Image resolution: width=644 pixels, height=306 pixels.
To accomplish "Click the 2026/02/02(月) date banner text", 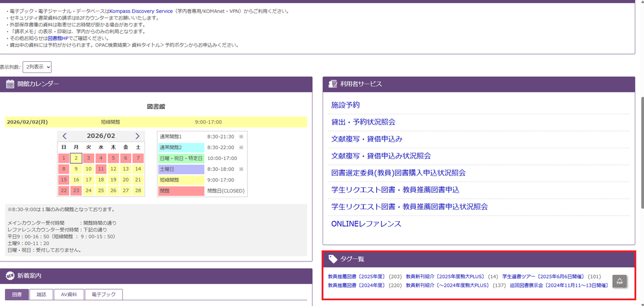I will tap(27, 122).
